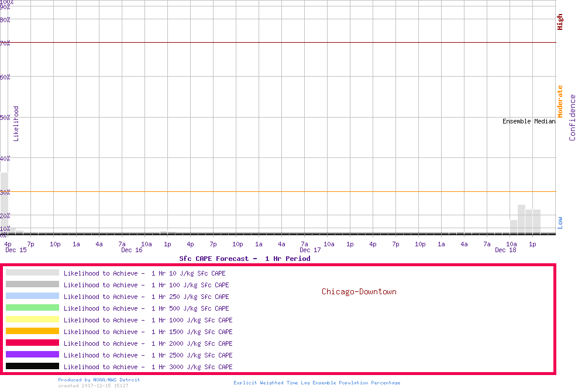The height and width of the screenshot is (392, 585).
Task: Click the red 2000 J/kg legend swatch
Action: click(x=32, y=343)
